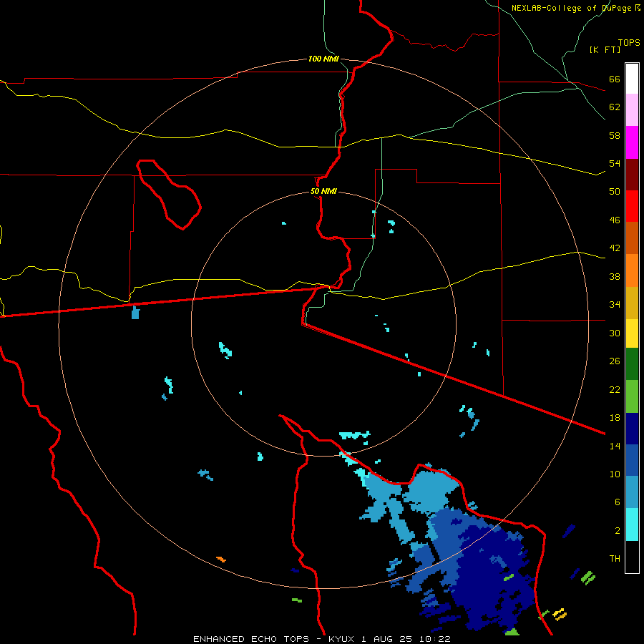Click the 30 value in legend
The image size is (644, 644).
[615, 333]
